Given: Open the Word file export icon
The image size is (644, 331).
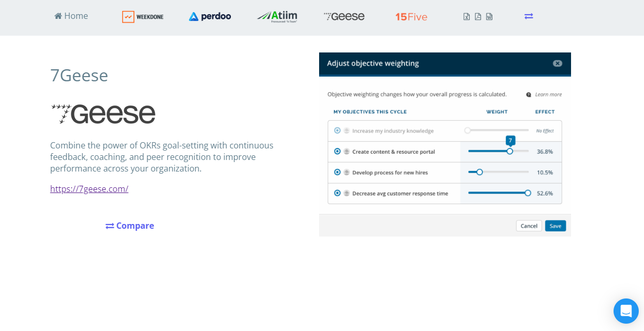Looking at the screenshot, I should tap(489, 16).
